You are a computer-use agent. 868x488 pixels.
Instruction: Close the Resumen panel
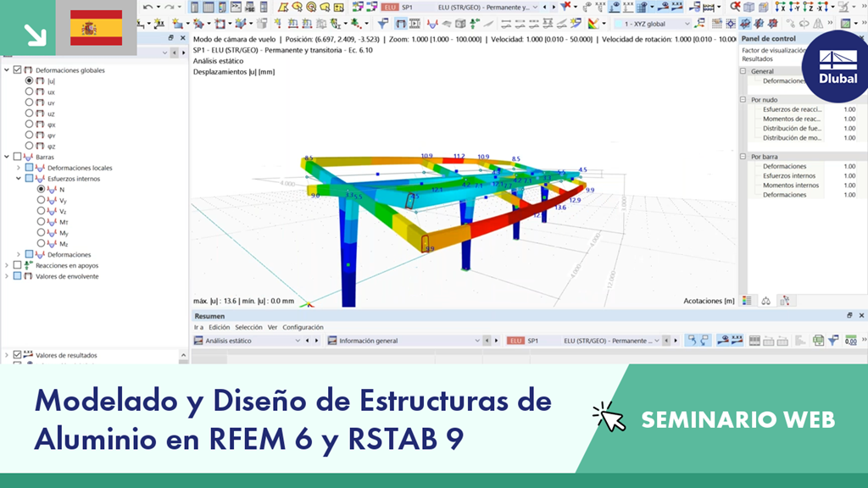click(861, 315)
